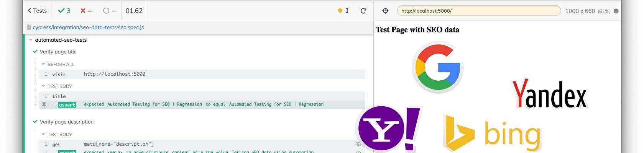Screen dimensions: 644x153
Task: Collapse the first TEST BODY section
Action: [43, 86]
